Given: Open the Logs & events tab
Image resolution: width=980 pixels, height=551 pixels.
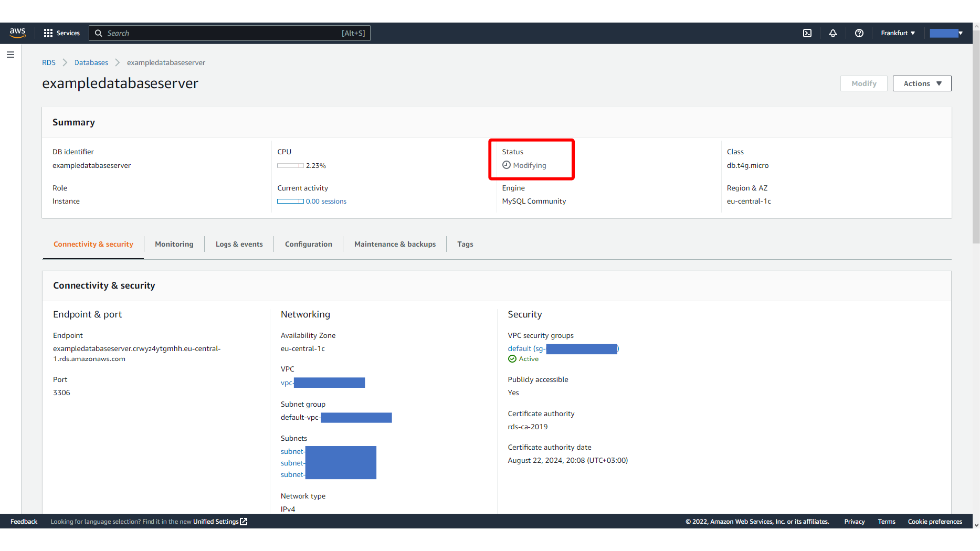Looking at the screenshot, I should coord(239,245).
